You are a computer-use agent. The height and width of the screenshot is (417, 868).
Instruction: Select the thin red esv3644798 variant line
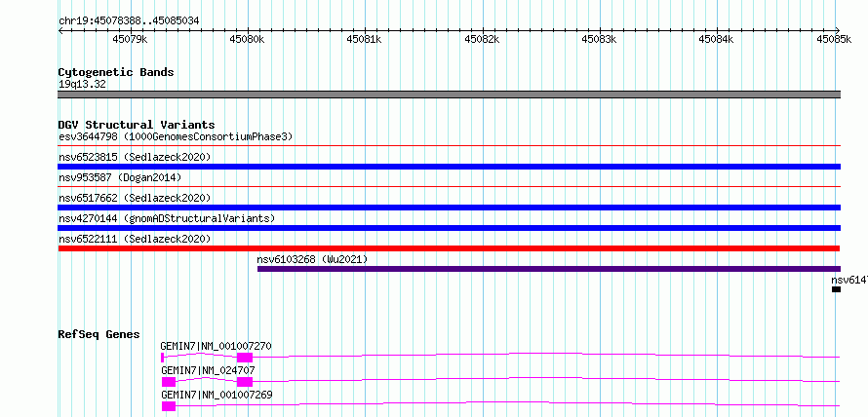point(450,146)
